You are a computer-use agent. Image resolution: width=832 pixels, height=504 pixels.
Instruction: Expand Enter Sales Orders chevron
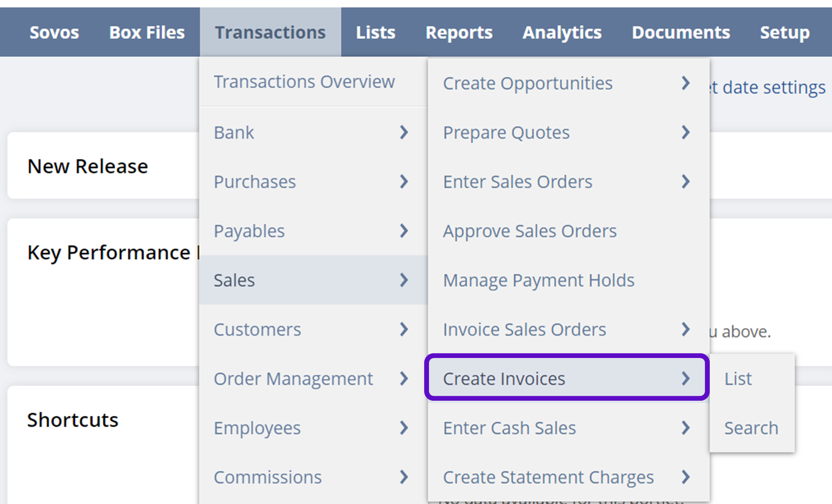pyautogui.click(x=685, y=182)
